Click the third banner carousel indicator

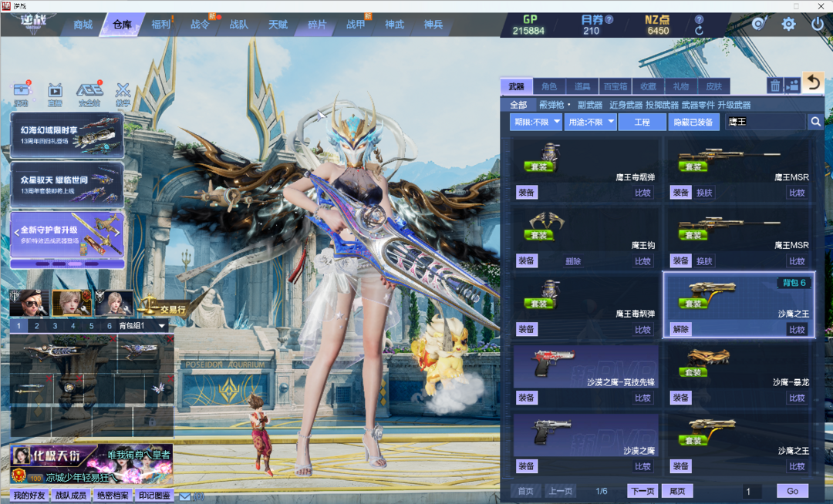pyautogui.click(x=75, y=264)
